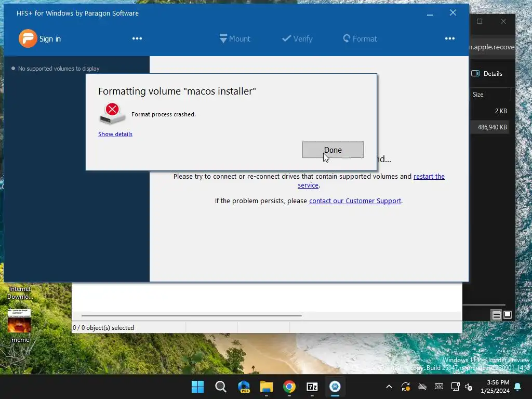Open the meme desktop file
Viewport: 532px width, 399px height.
[20, 326]
